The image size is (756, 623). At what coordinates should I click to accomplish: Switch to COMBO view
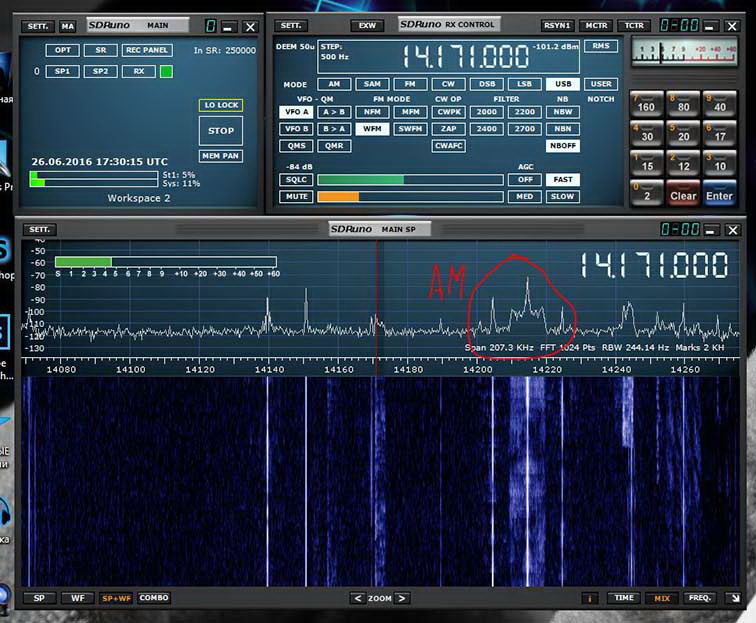click(154, 598)
